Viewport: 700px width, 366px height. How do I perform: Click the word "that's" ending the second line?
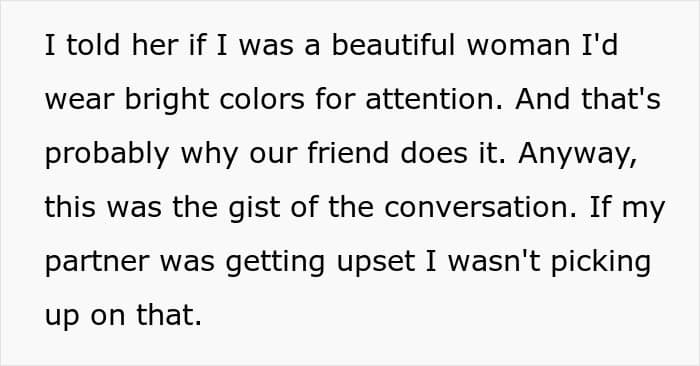(x=621, y=99)
